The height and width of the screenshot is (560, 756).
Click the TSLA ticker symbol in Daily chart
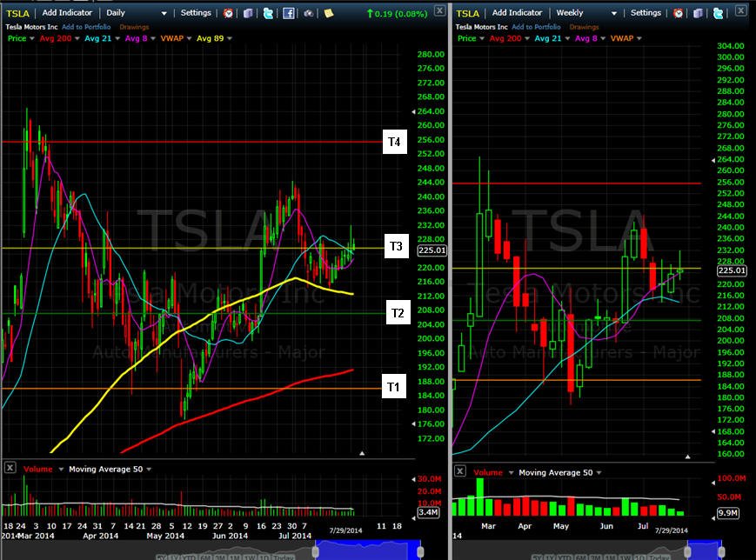click(x=18, y=14)
